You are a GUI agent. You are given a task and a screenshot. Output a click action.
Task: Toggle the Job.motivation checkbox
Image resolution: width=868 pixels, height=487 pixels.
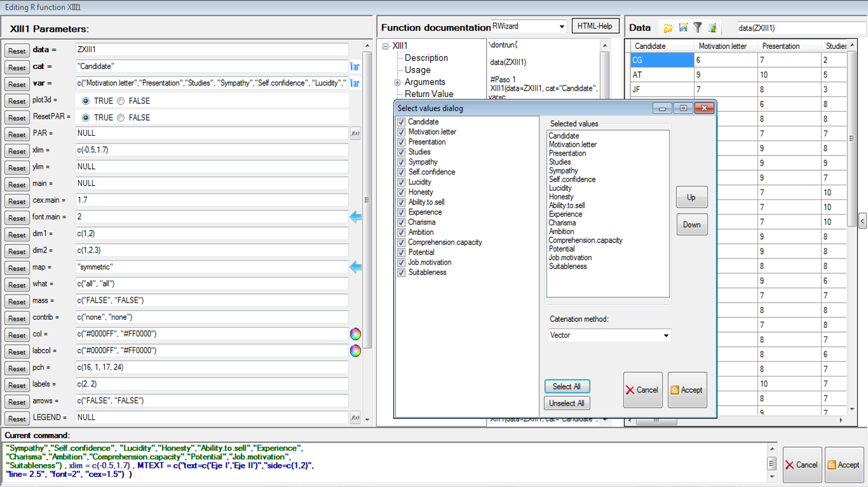tap(401, 262)
